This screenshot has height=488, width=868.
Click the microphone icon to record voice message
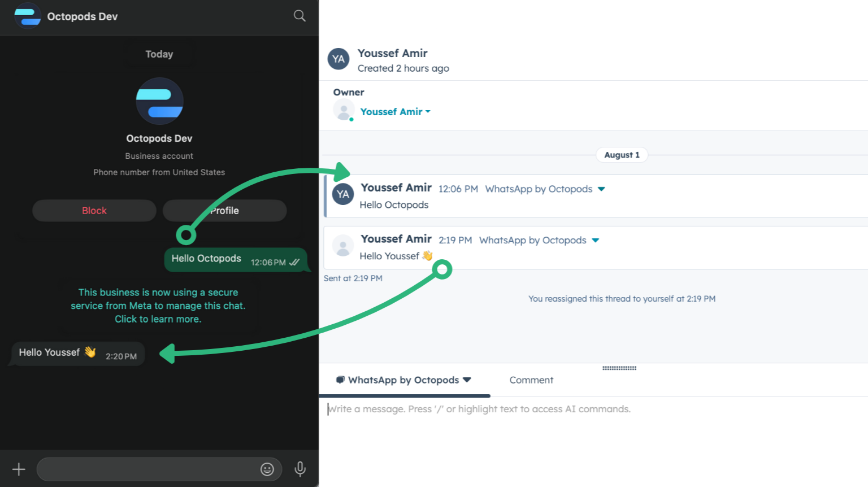pos(300,469)
